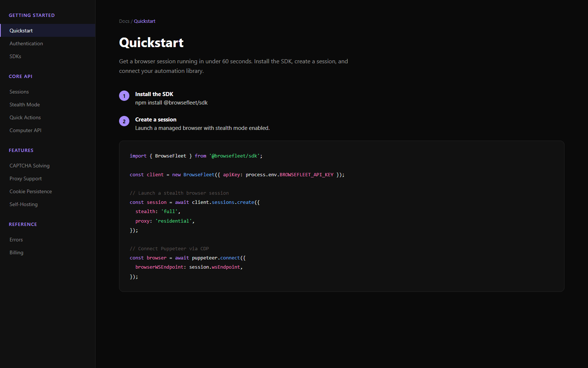Open the SDKs documentation page

point(15,56)
